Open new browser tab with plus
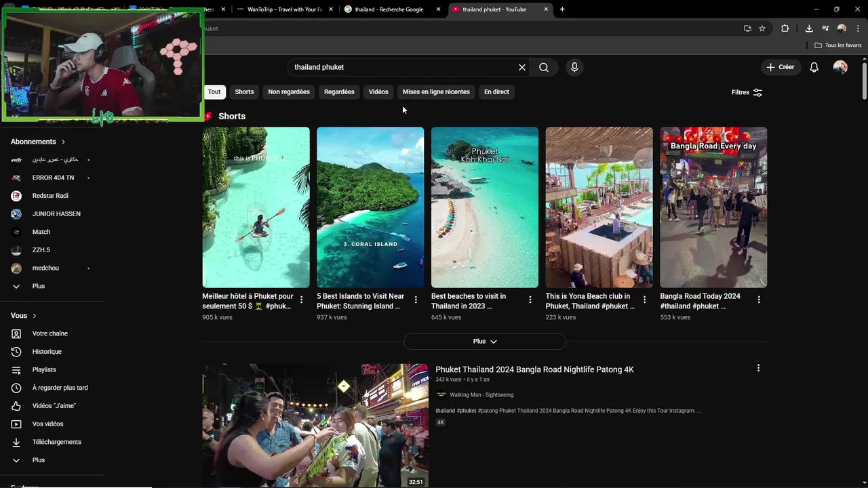868x488 pixels. [x=562, y=9]
